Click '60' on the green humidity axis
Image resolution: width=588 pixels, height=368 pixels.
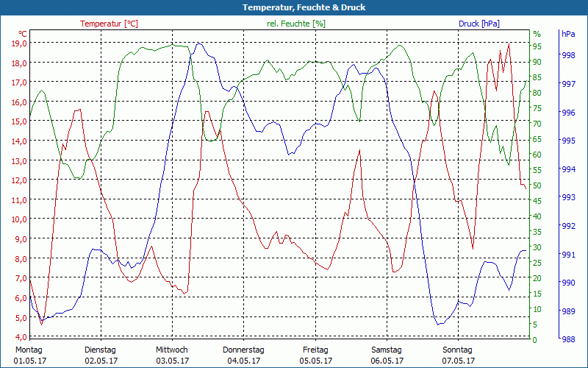pyautogui.click(x=537, y=155)
